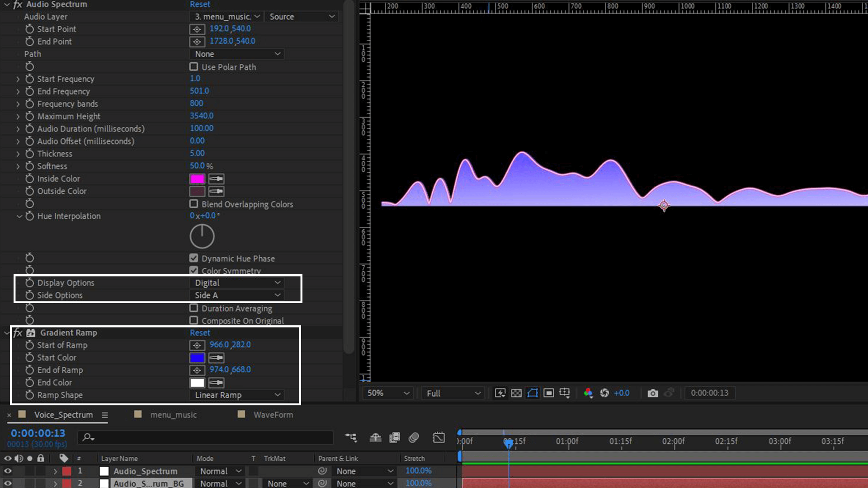Click the transparency grid icon
868x488 pixels.
pyautogui.click(x=517, y=393)
